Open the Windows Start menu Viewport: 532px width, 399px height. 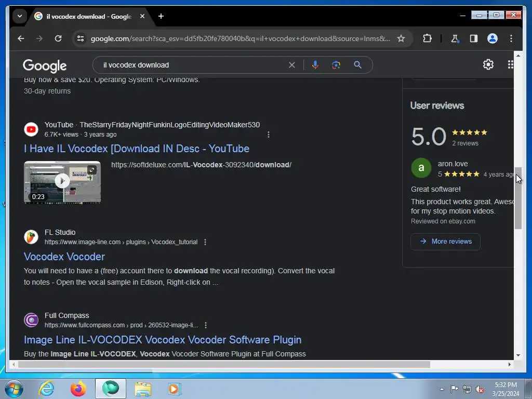[14, 389]
